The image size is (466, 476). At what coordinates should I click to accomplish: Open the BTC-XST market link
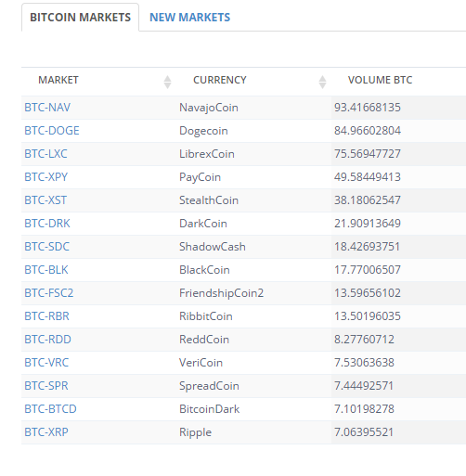(x=45, y=200)
